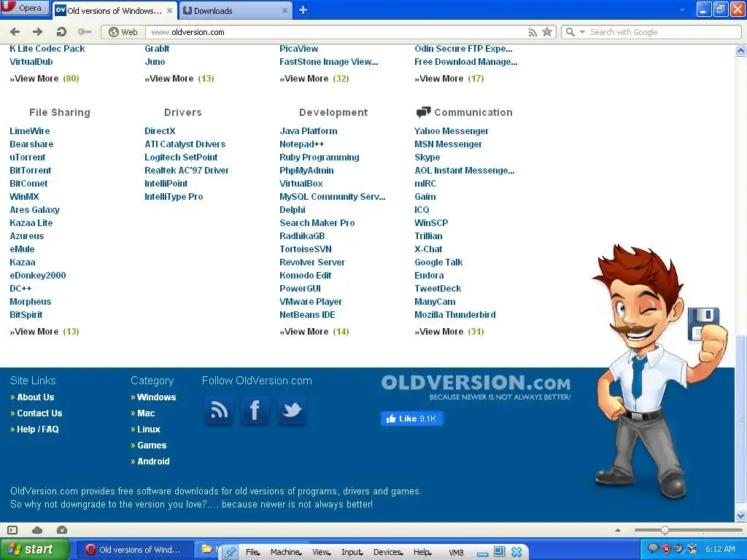Open the footer RSS feed icon

pyautogui.click(x=219, y=410)
